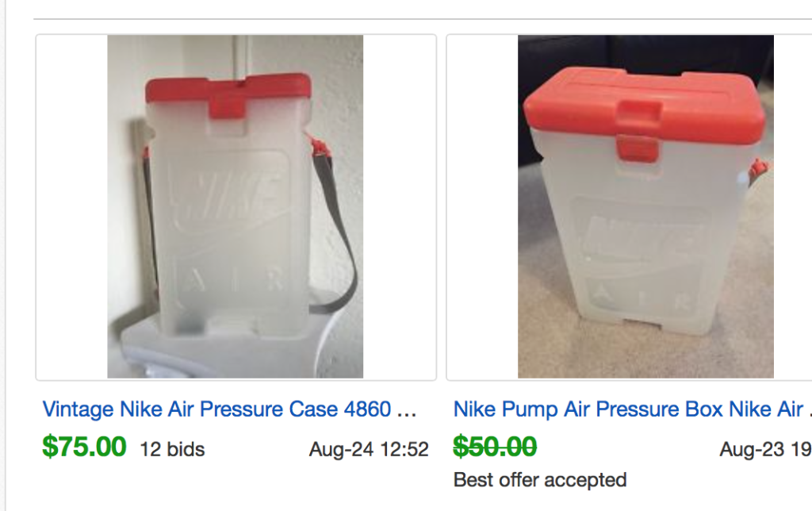The image size is (812, 511).
Task: Click the Vintage Nike Air Pressure Case title link
Action: point(229,409)
